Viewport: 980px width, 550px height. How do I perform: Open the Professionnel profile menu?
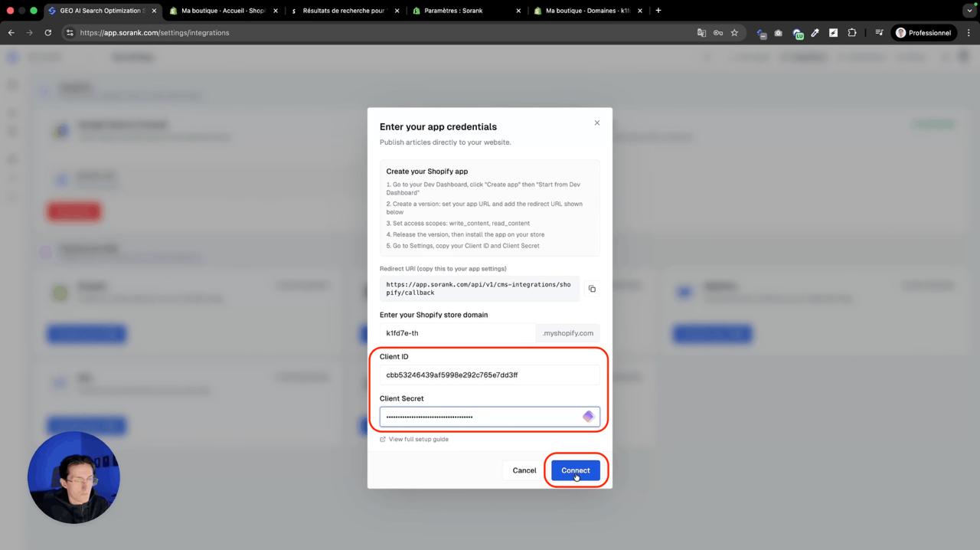tap(923, 33)
